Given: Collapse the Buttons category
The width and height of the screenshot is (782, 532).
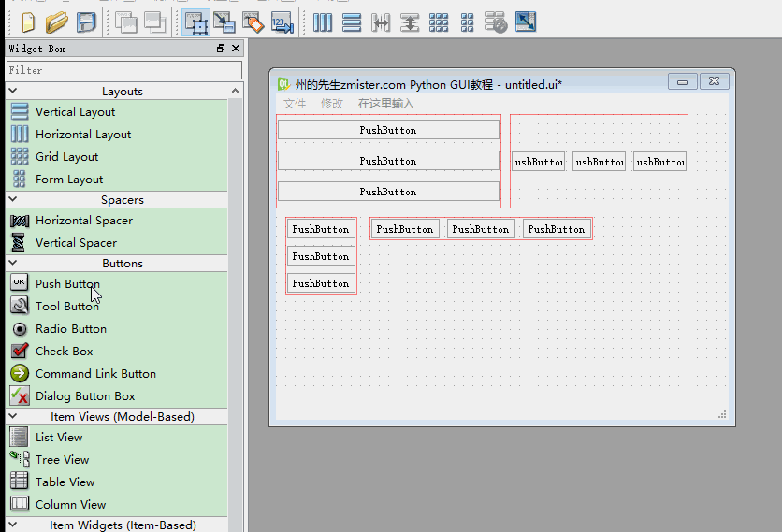Looking at the screenshot, I should coord(13,263).
